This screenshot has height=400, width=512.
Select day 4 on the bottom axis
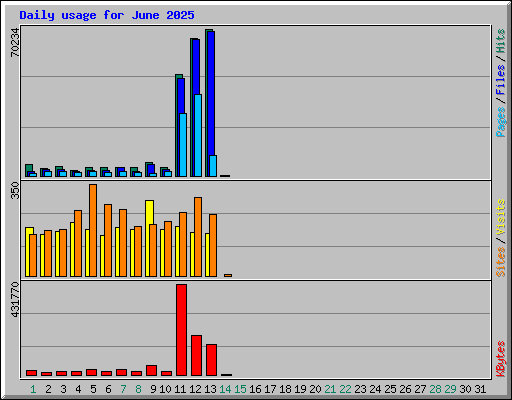[x=78, y=389]
